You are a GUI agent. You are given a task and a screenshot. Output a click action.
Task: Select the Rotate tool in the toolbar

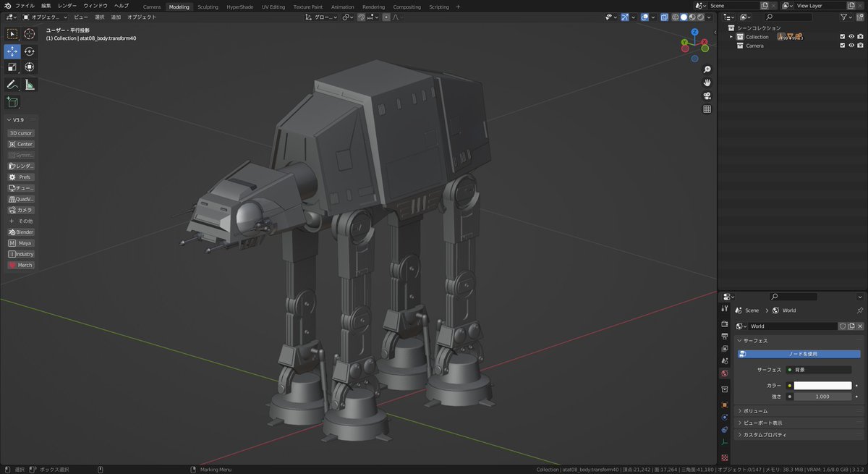pyautogui.click(x=29, y=51)
